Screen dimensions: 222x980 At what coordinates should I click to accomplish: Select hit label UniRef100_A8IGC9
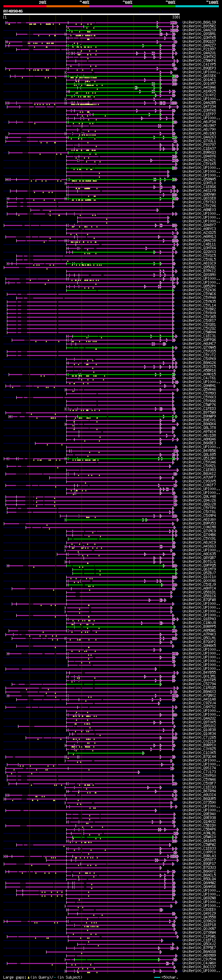[x=199, y=263]
